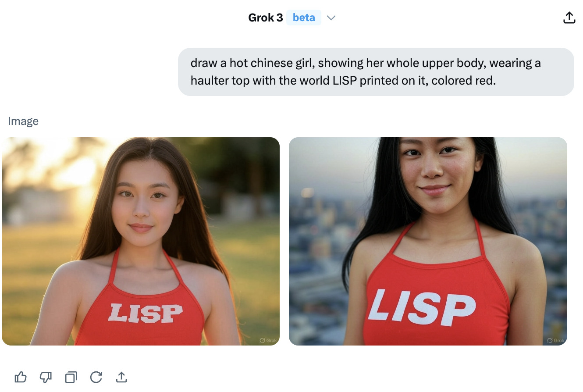The width and height of the screenshot is (583, 392).
Task: Click the blue beta badge
Action: click(x=304, y=18)
